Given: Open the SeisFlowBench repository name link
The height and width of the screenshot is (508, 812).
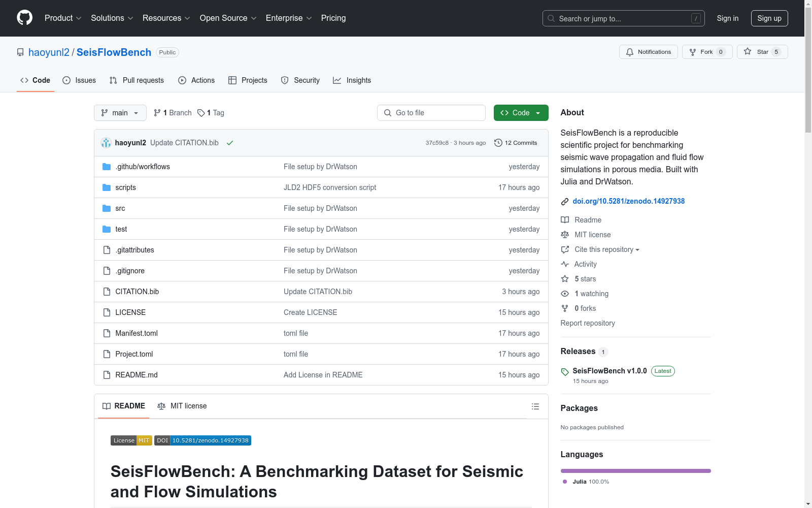Looking at the screenshot, I should point(114,52).
